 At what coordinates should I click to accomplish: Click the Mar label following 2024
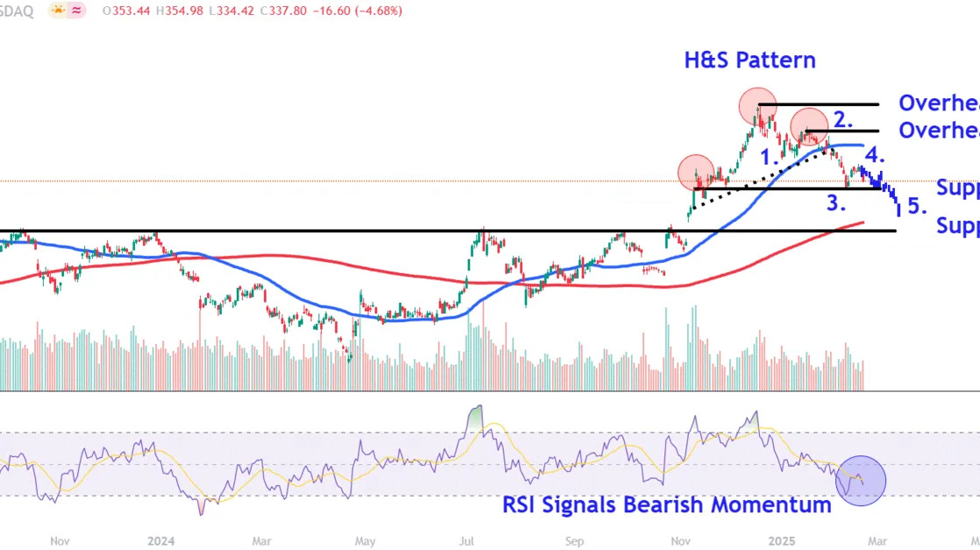click(261, 541)
